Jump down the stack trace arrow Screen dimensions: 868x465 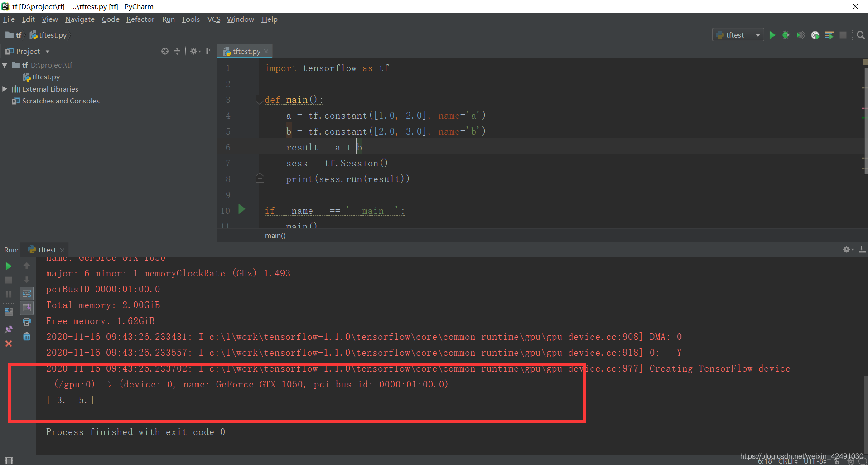27,280
